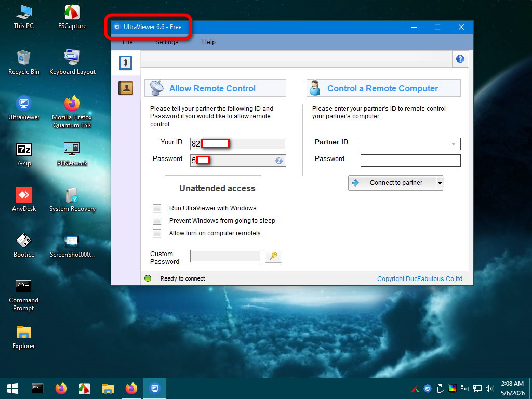532x399 pixels.
Task: Select Command Prompt desktop shortcut
Action: tap(23, 295)
